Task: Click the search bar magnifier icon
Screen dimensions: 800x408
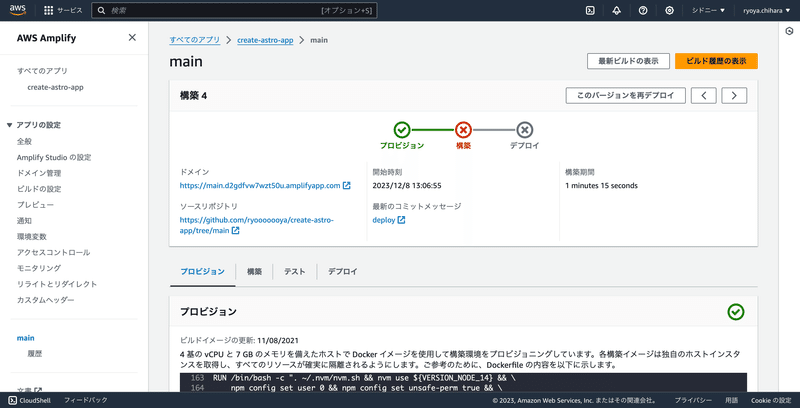Action: click(102, 10)
